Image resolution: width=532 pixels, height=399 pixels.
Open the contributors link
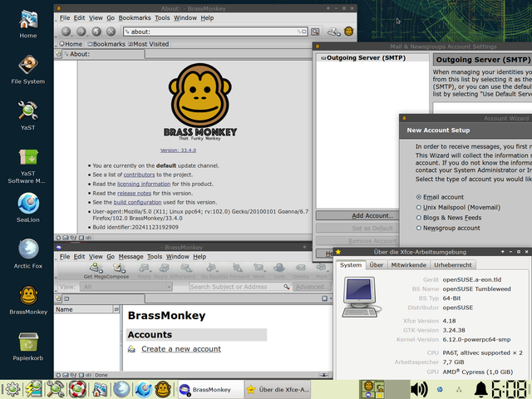coord(139,175)
